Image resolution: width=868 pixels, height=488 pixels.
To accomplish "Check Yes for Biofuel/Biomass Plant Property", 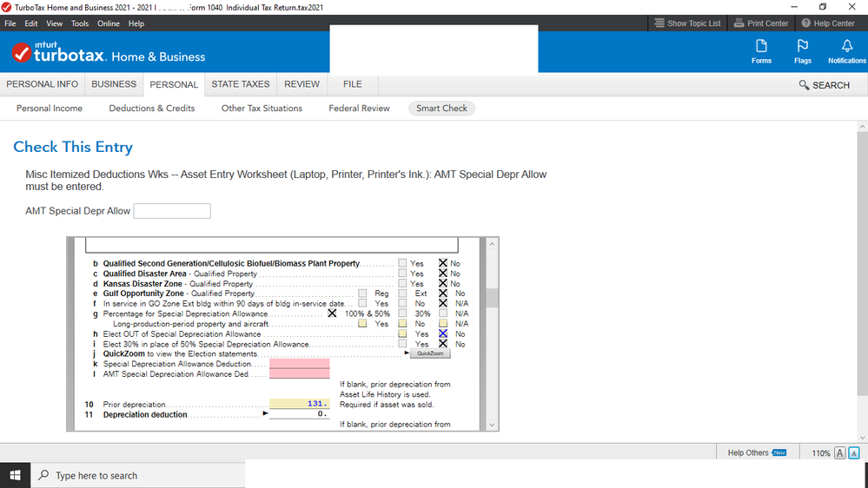I will coord(402,263).
